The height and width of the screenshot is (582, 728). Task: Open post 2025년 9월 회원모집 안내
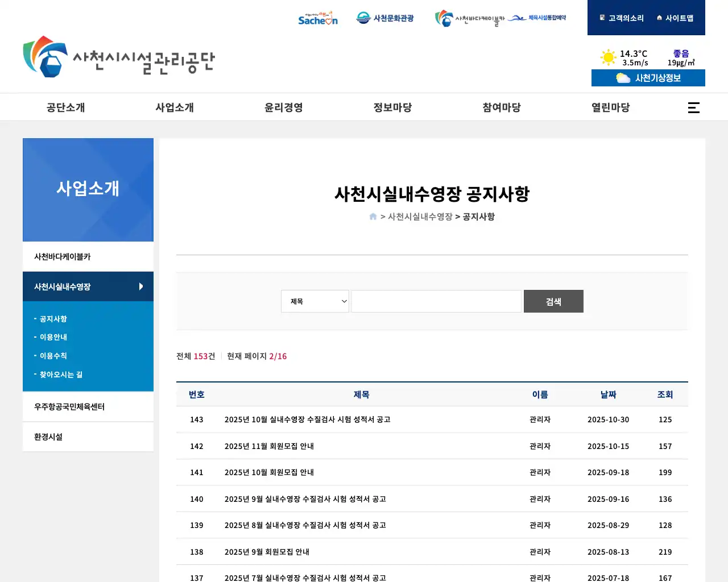tap(267, 552)
